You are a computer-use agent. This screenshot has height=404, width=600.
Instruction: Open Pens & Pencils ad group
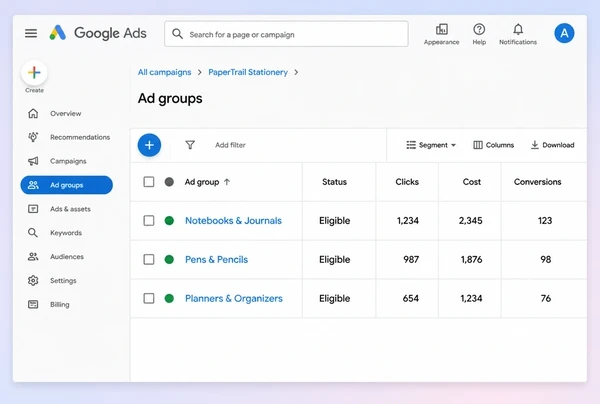coord(217,260)
